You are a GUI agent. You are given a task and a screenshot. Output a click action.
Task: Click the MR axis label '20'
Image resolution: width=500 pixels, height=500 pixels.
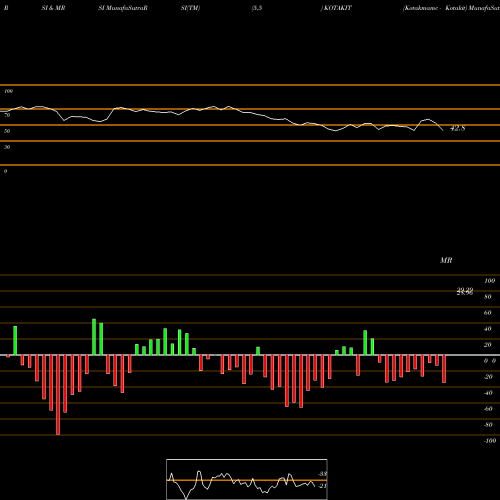pyautogui.click(x=488, y=345)
